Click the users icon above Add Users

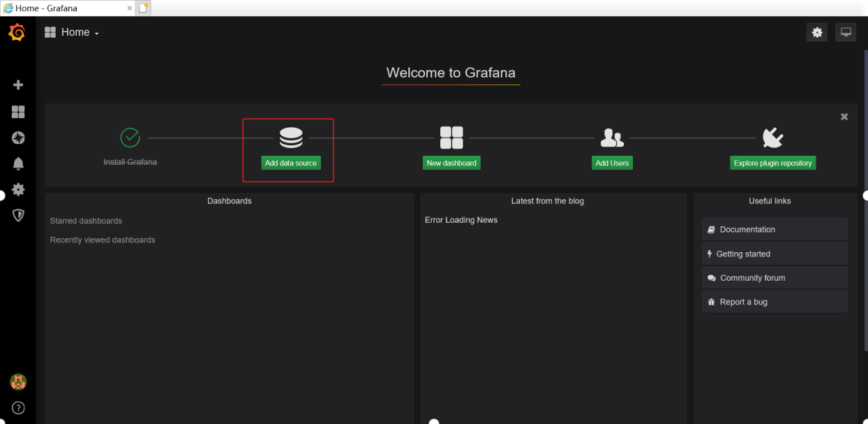(612, 138)
